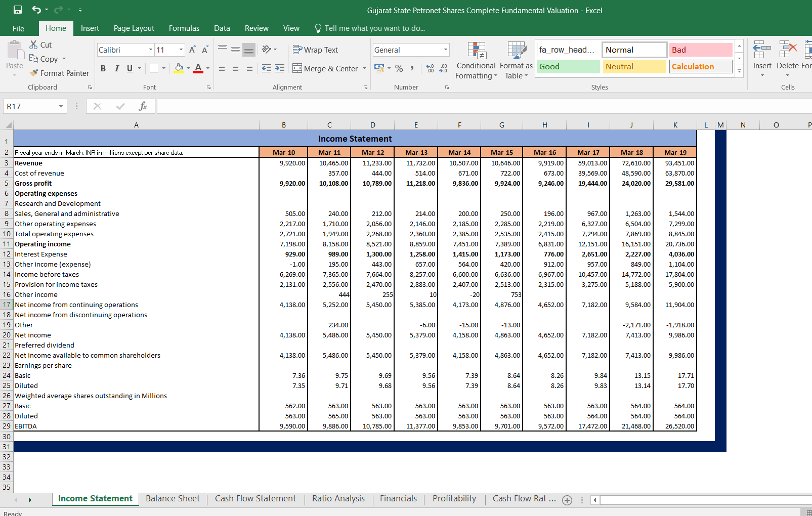This screenshot has height=516, width=812.
Task: Click the Increase Font Size icon
Action: pos(192,50)
